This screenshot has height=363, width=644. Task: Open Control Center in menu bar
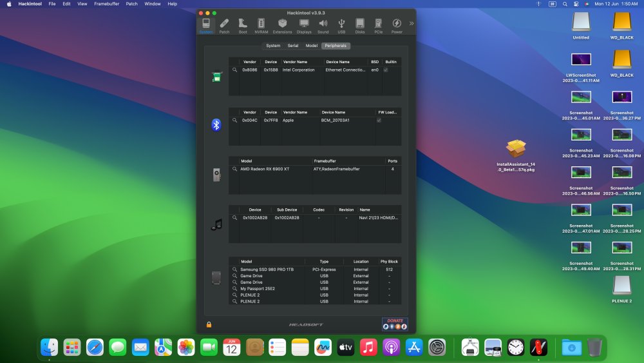pyautogui.click(x=576, y=4)
